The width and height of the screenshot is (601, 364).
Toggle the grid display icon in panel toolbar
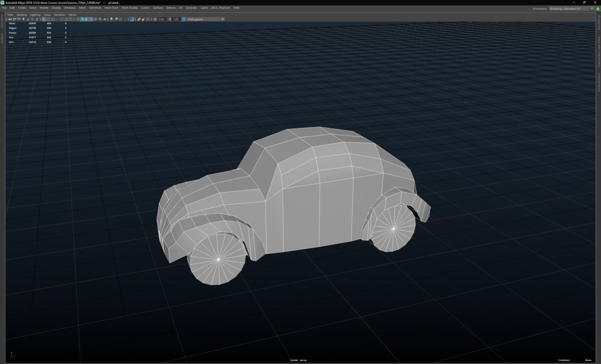coord(44,19)
